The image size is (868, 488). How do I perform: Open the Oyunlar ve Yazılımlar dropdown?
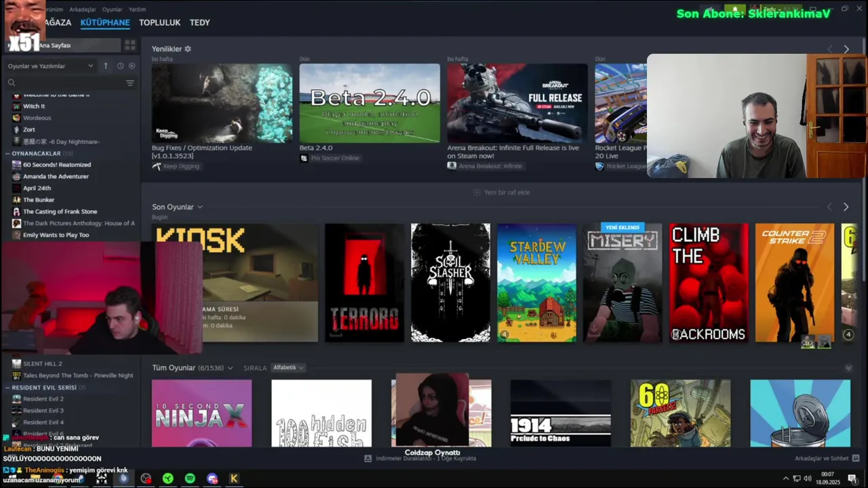(50, 66)
